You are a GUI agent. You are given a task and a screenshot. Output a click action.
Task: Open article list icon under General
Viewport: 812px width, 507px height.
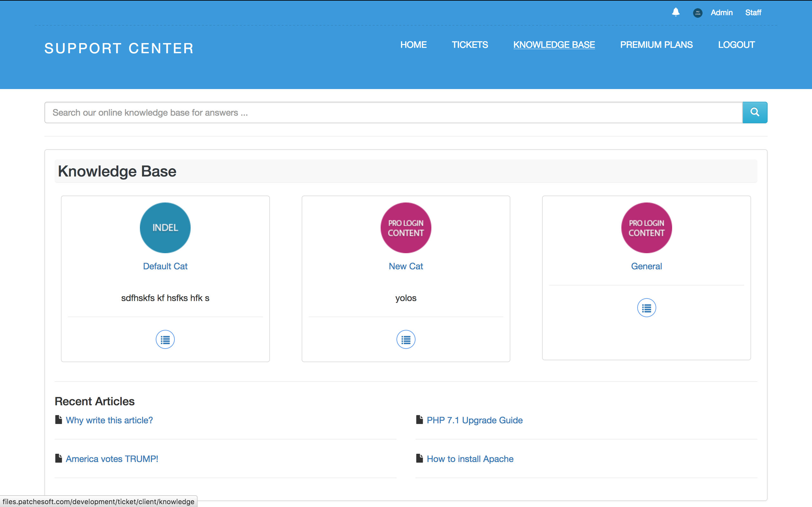coord(646,308)
